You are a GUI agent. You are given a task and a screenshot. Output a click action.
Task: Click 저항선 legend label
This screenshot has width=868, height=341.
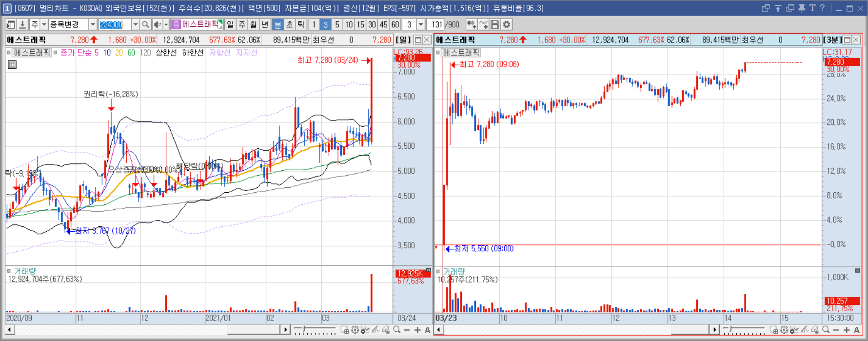pos(220,53)
